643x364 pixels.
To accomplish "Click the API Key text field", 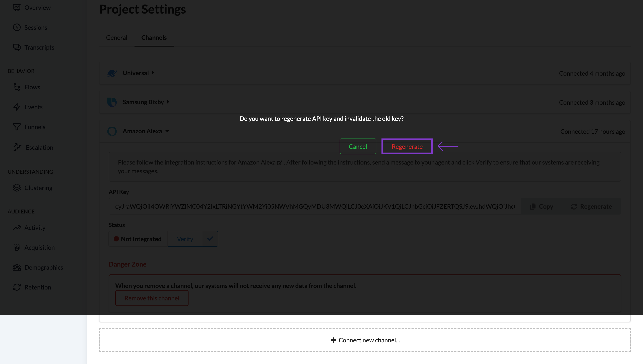I will tap(315, 206).
